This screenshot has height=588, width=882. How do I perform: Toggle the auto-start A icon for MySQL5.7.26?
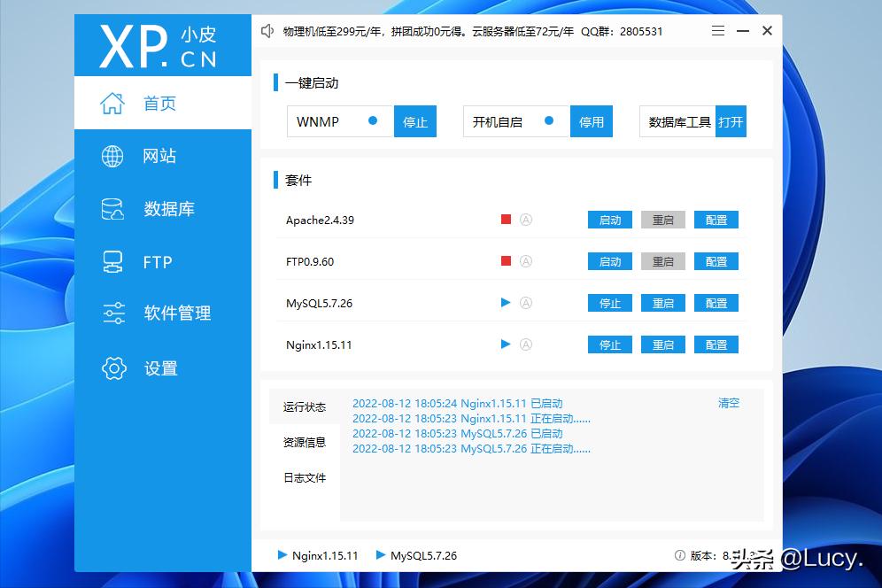[x=526, y=303]
